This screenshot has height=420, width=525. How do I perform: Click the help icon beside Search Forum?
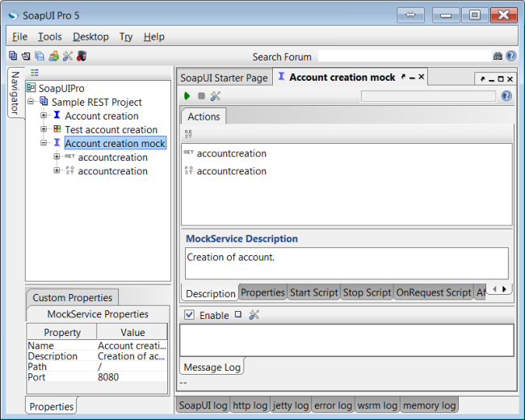click(511, 56)
